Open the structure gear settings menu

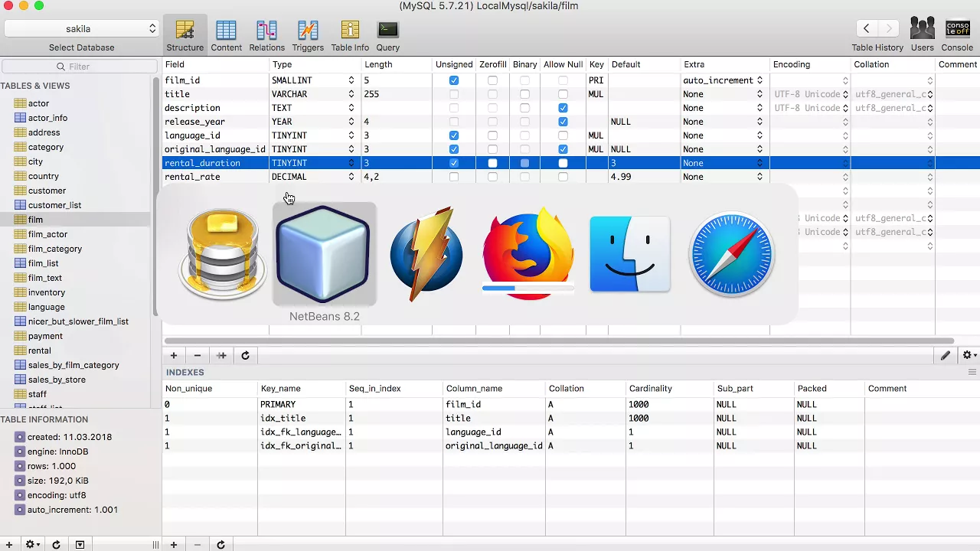click(969, 355)
